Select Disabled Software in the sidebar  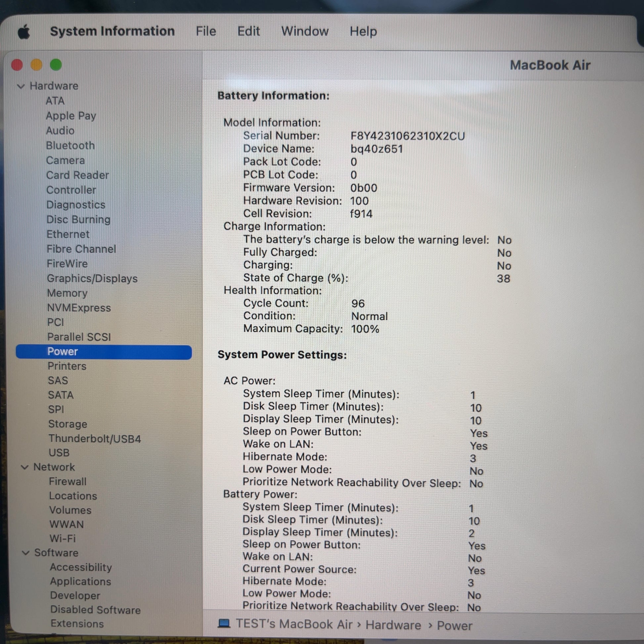(x=95, y=610)
